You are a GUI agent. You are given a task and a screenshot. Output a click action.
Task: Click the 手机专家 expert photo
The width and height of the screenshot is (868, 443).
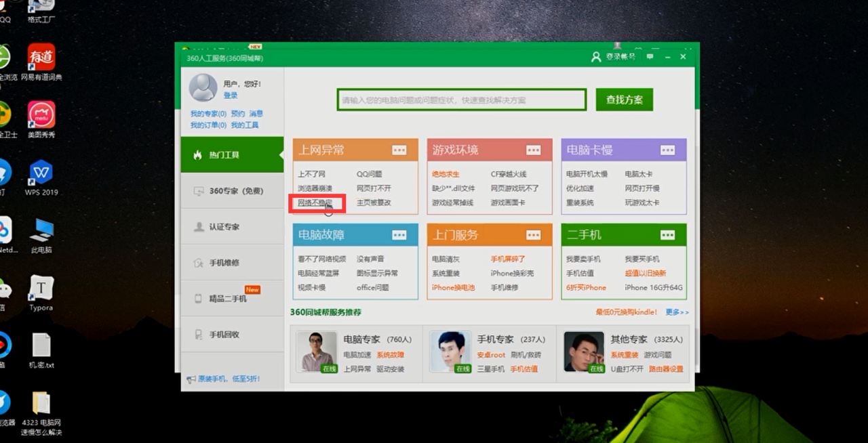450,352
